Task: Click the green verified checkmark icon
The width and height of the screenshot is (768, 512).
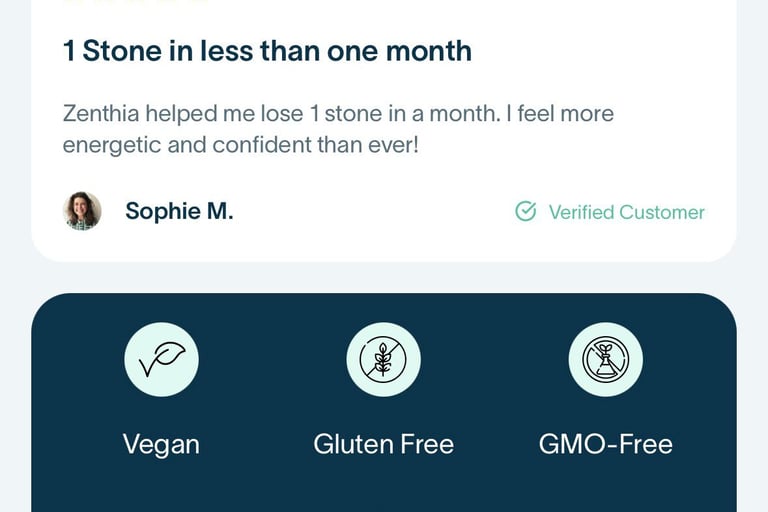Action: click(526, 212)
